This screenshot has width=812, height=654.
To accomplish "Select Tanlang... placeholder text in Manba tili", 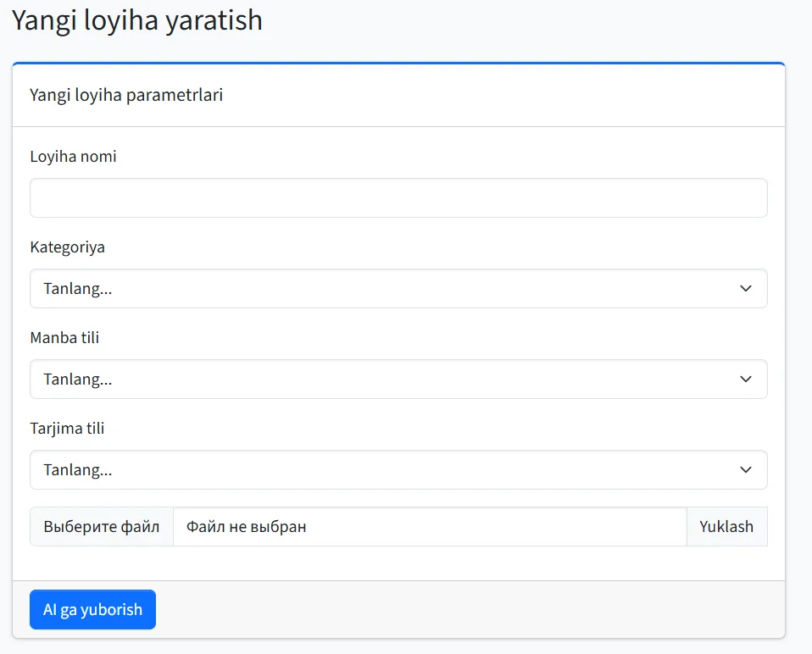I will (78, 380).
